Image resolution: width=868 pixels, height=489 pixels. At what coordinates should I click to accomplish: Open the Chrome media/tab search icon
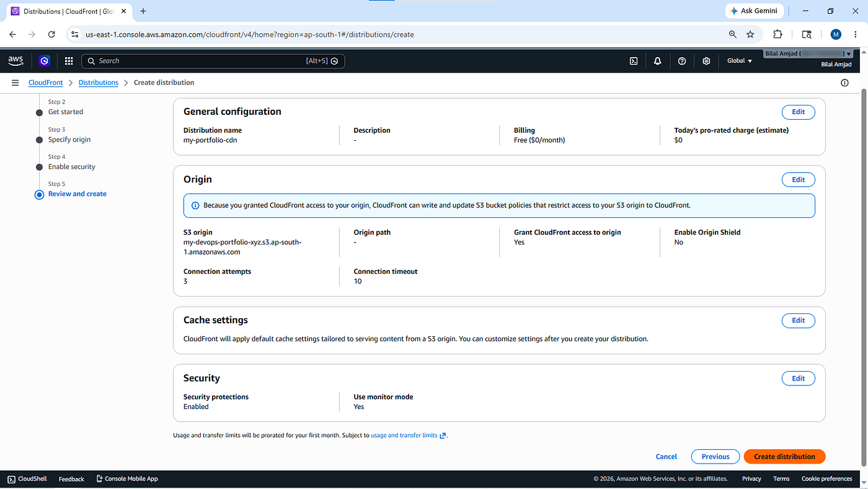click(x=807, y=35)
